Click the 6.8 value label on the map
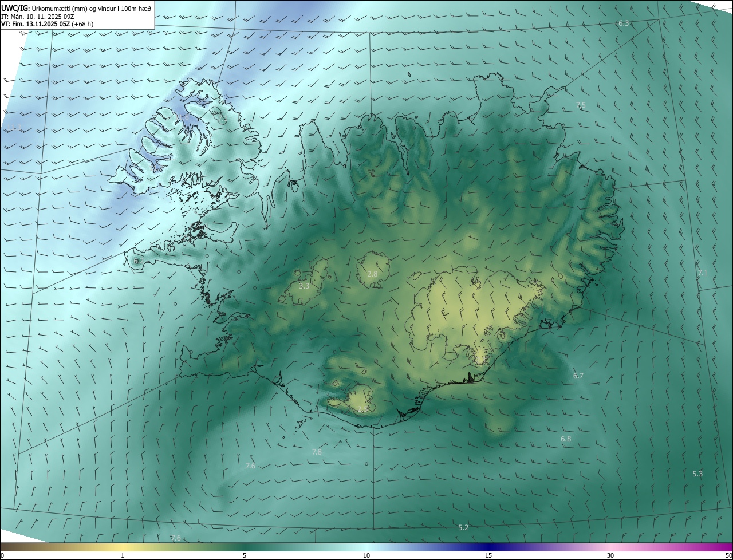Screen dimensions: 733x560 (x=566, y=439)
